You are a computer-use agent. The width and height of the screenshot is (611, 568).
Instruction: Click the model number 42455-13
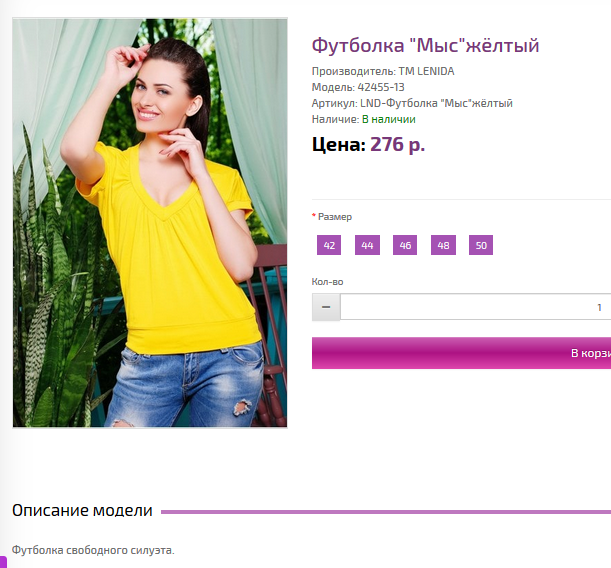[381, 87]
